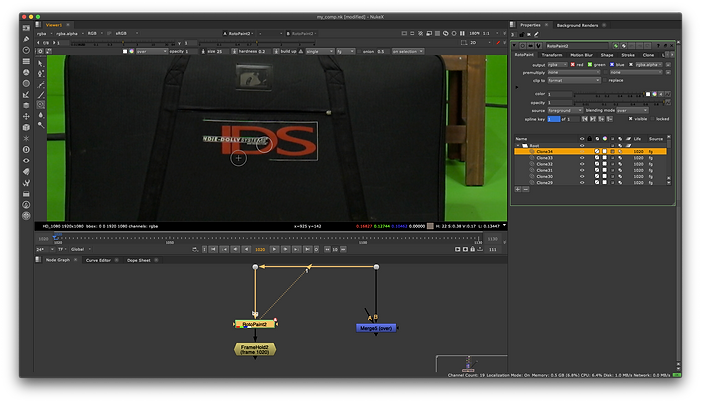Open the Transform nodes move icon
This screenshot has width=701, height=403.
coord(26,116)
